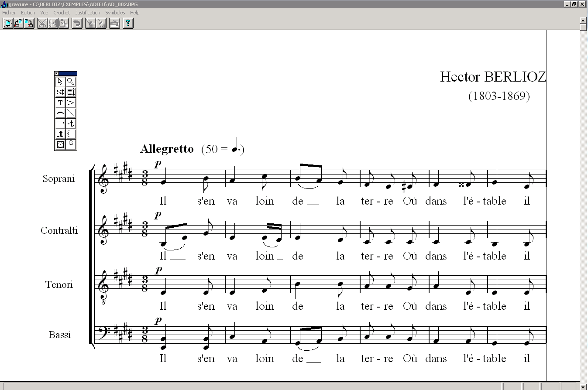Screen dimensions: 588x390
Task: Select the diagonal line tool
Action: (71, 113)
